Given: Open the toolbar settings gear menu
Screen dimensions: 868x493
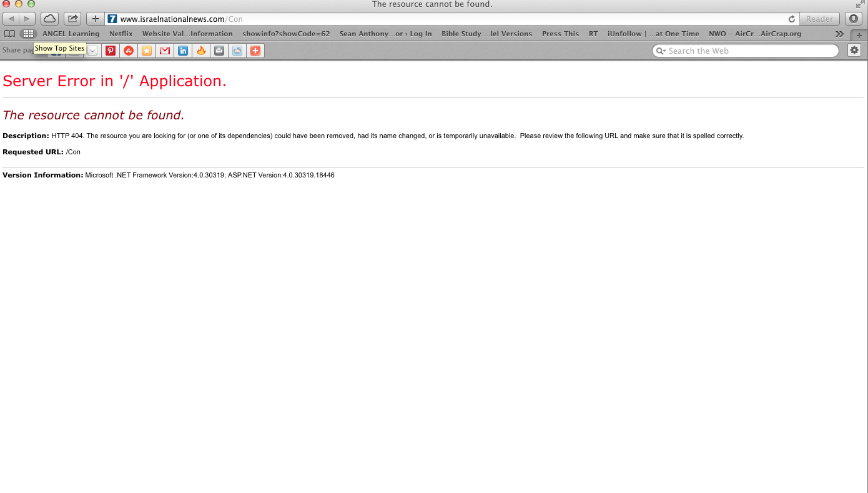Looking at the screenshot, I should point(854,50).
